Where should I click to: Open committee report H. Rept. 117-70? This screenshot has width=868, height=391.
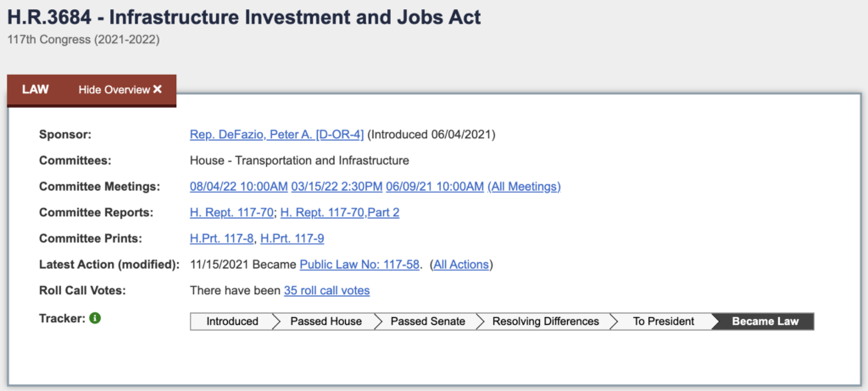pos(231,213)
